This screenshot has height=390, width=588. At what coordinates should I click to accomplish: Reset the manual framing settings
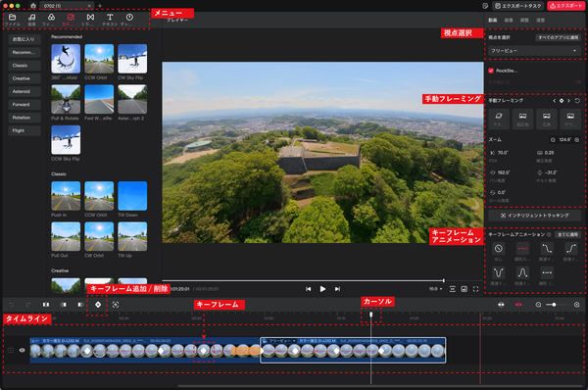(577, 101)
